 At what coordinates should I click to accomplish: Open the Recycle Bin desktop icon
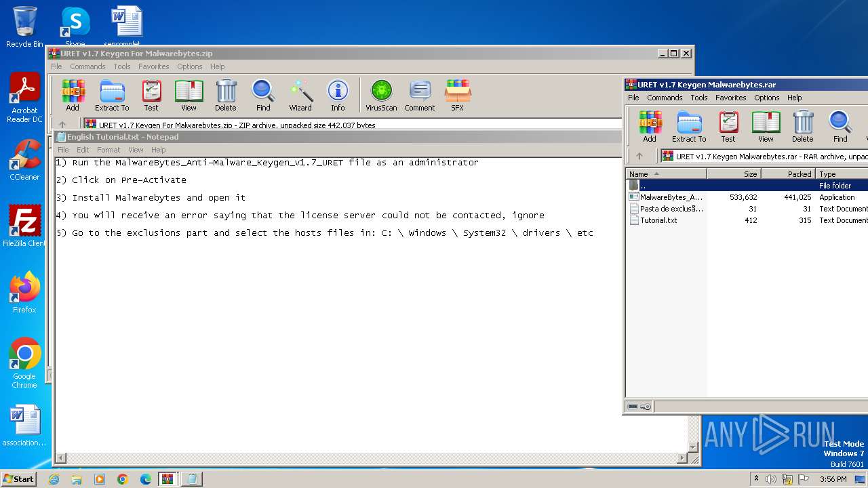(x=24, y=26)
